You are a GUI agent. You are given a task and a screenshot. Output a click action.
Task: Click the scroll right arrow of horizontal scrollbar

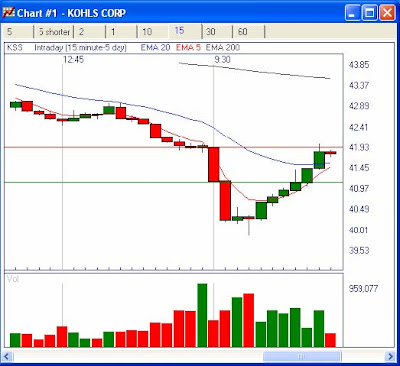390,356
